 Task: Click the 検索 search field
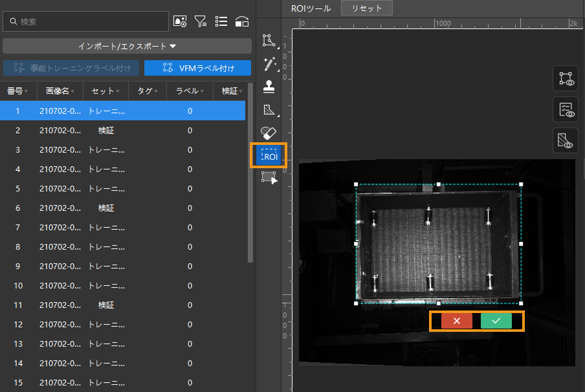[85, 21]
